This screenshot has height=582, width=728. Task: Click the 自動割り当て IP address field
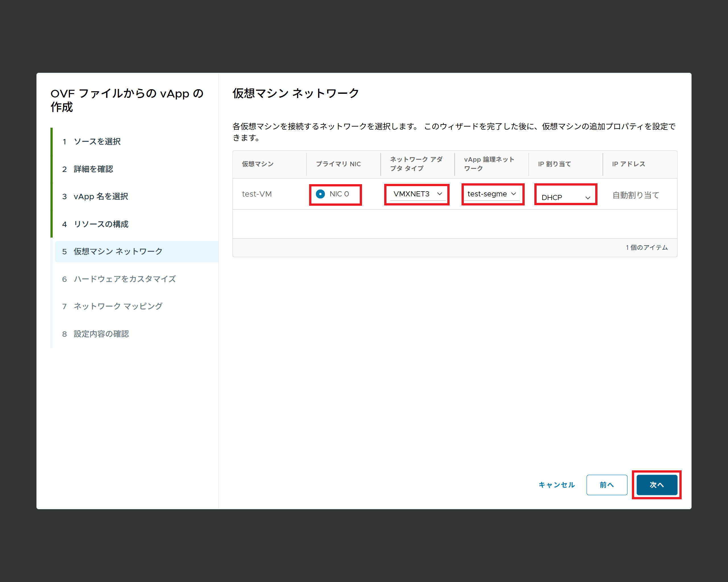coord(636,195)
